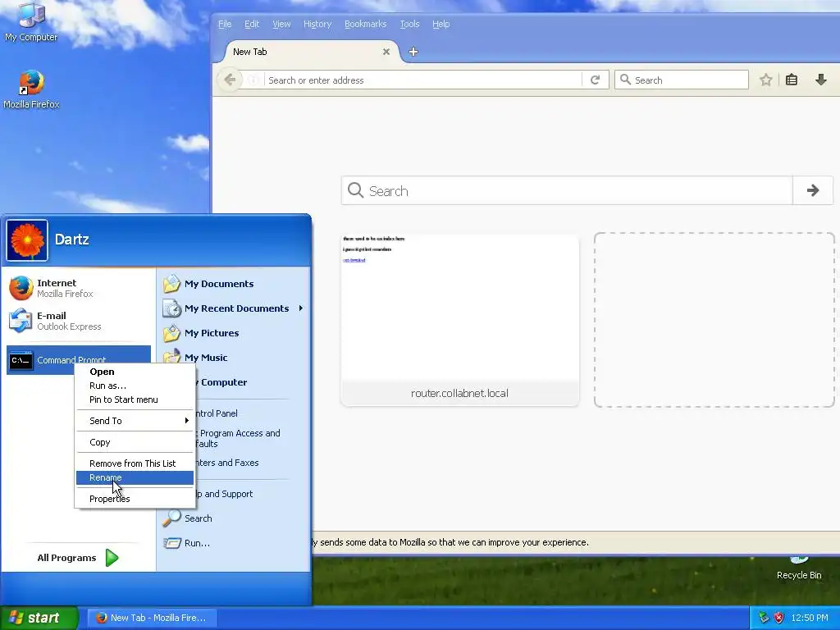
Task: Click the network connection tray icon
Action: point(764,618)
